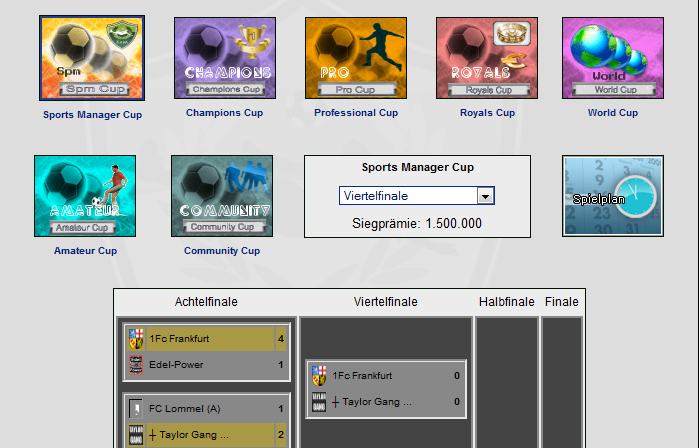Click the arrow button of the round dropdown
This screenshot has height=448, width=699.
click(485, 196)
